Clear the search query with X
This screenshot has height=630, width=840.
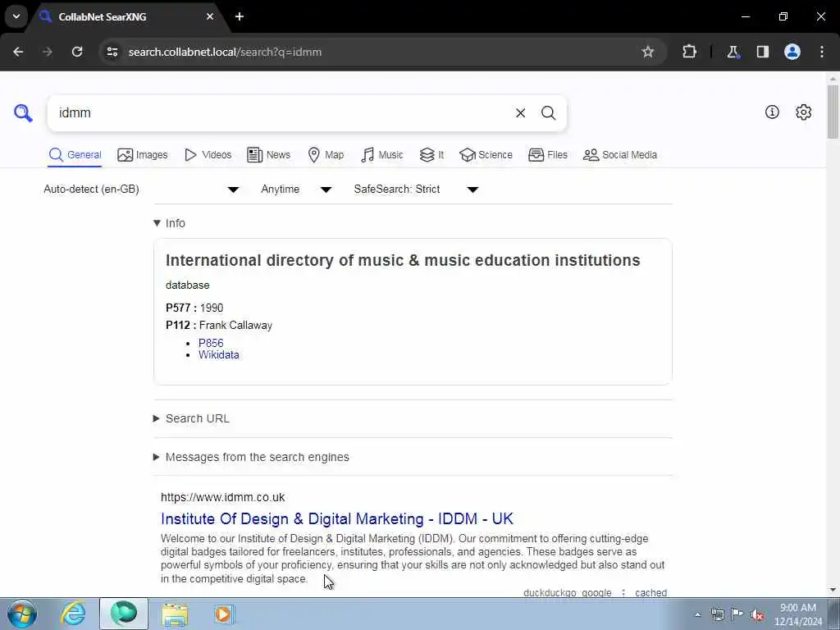520,113
